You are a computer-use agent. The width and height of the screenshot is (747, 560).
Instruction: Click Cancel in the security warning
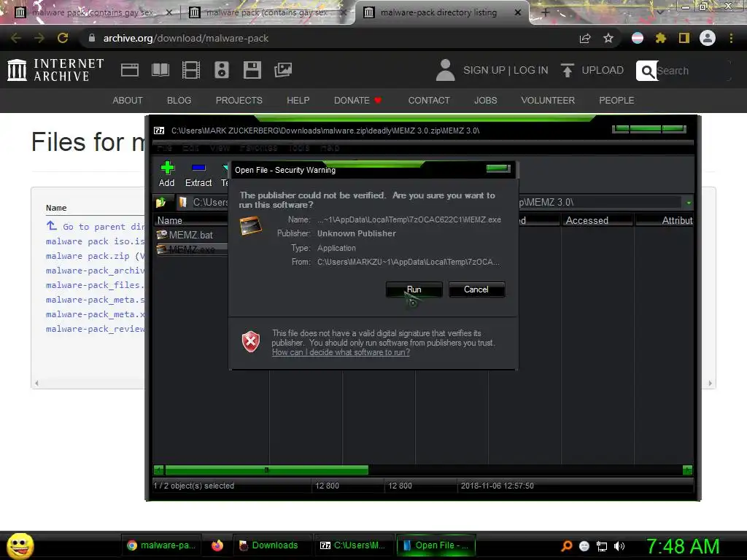click(476, 289)
